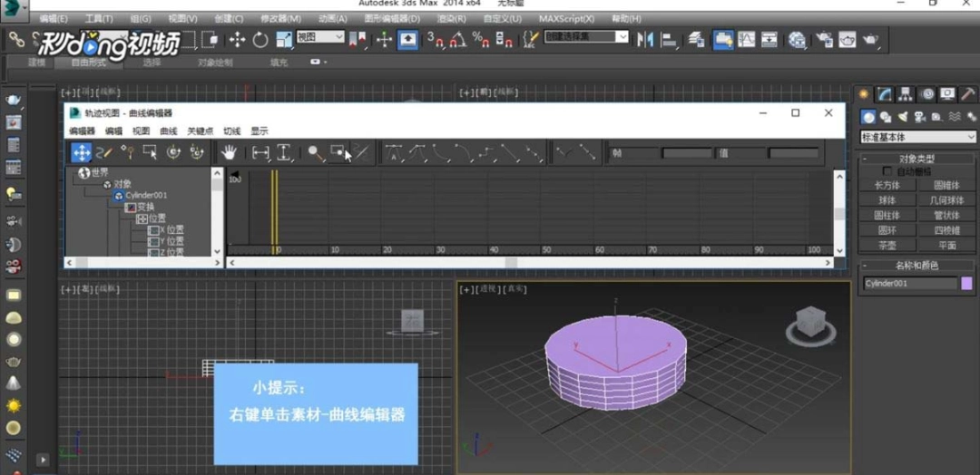
Task: Select the Zoom Region tool in Curve Editor
Action: point(338,152)
